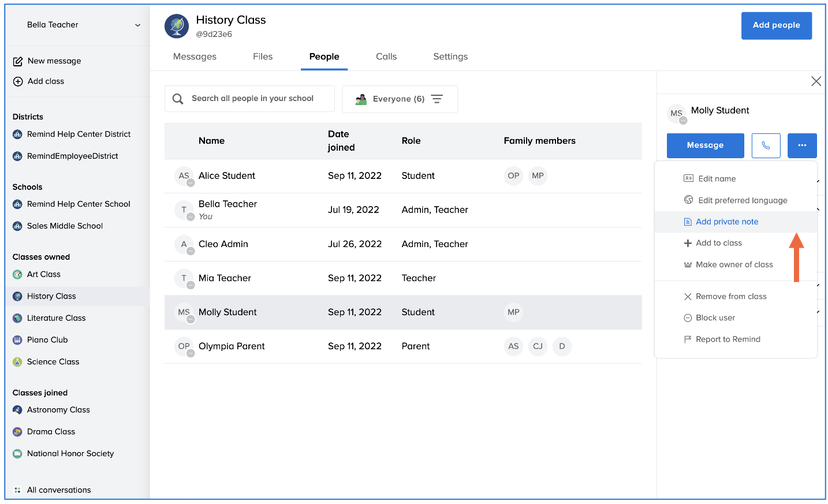
Task: Click the Add class plus icon
Action: (18, 81)
